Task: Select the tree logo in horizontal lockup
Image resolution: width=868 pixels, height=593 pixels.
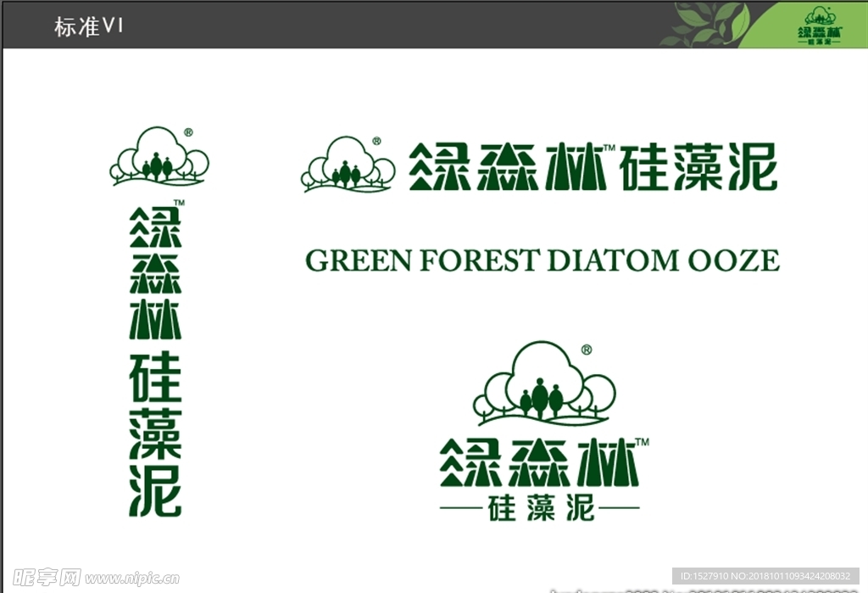Action: (348, 164)
